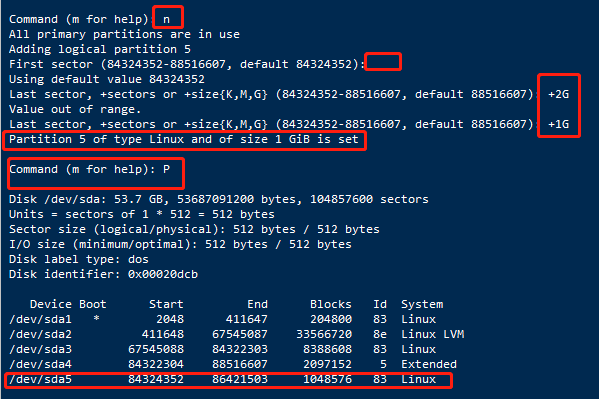Click the 'Boot' column header

pos(92,304)
